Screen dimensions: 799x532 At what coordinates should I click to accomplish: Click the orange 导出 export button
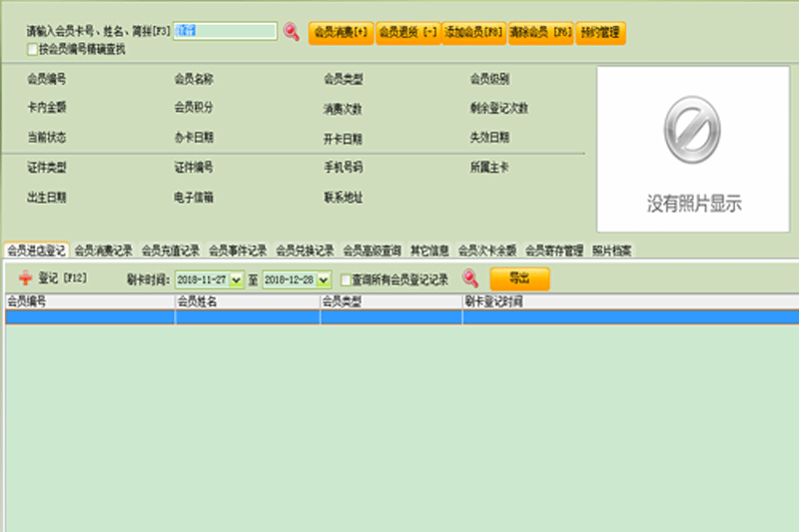point(519,279)
